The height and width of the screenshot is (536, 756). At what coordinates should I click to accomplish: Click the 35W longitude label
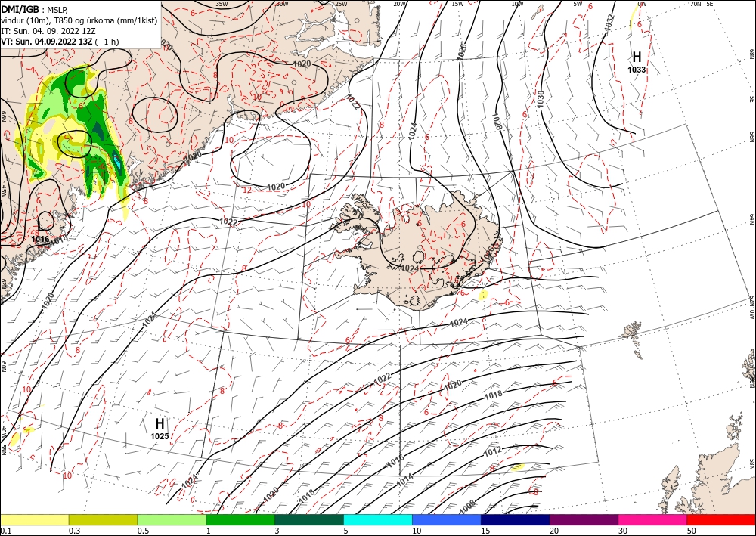pos(222,4)
